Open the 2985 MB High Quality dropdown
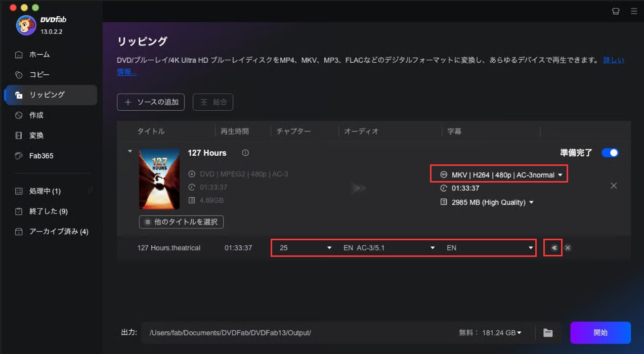This screenshot has height=354, width=644. tap(487, 202)
